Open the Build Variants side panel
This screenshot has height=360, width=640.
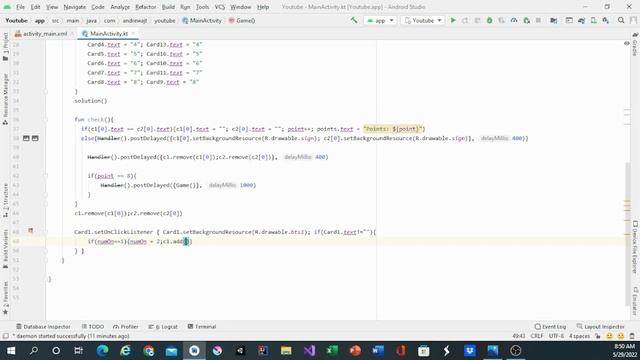(5, 248)
